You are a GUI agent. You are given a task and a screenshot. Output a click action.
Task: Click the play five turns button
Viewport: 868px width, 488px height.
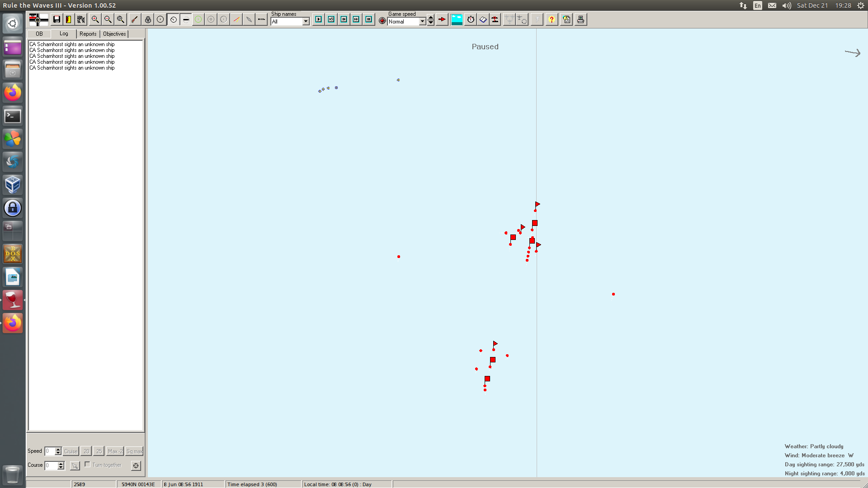click(x=331, y=19)
